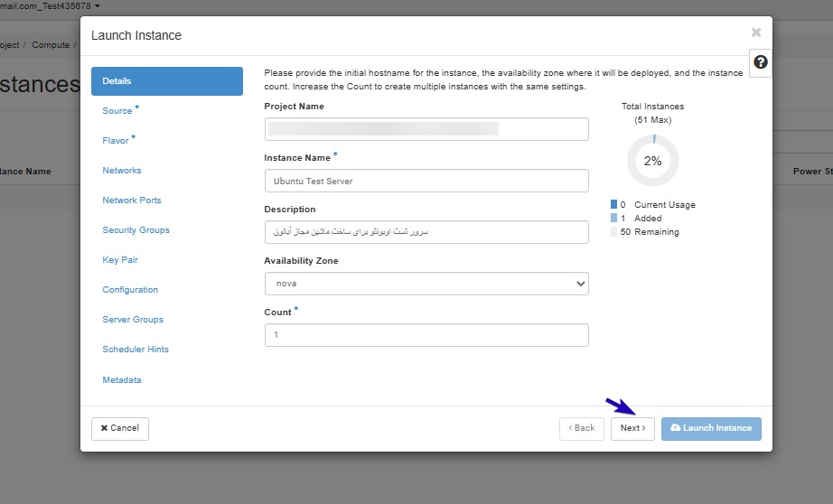This screenshot has width=833, height=504.
Task: Click the Instance Name input field
Action: coord(426,181)
